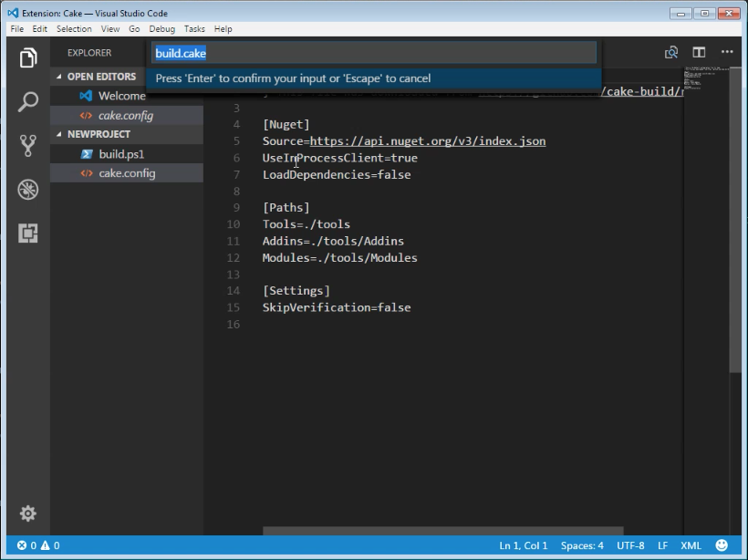The image size is (748, 560).
Task: Open the Source Control view
Action: (28, 146)
